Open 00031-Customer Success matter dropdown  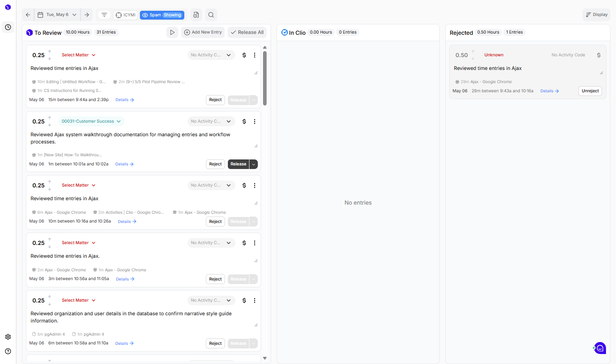(91, 121)
